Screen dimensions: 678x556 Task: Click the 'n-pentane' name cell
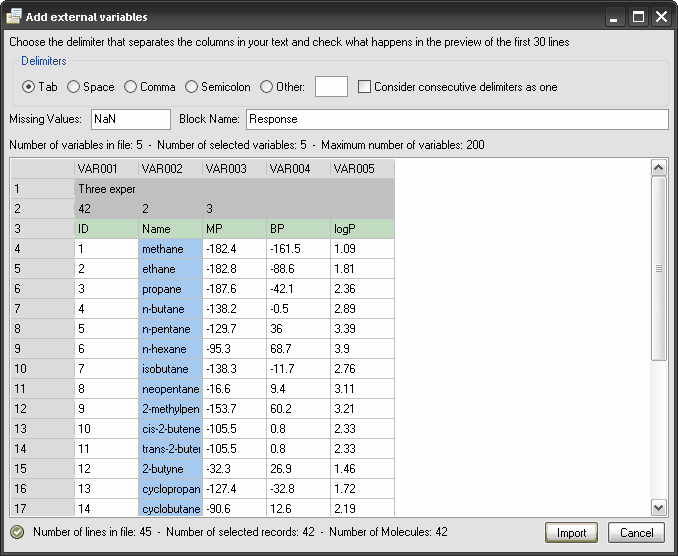click(x=170, y=329)
